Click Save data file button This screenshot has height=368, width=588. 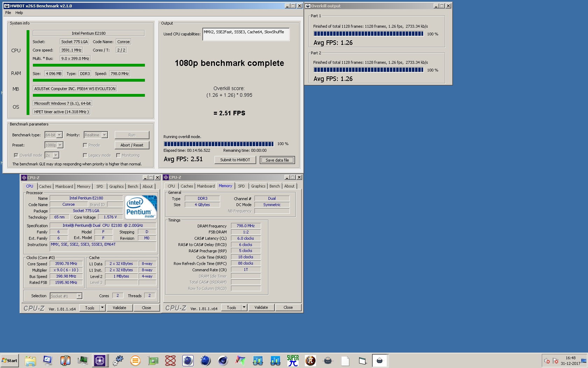click(277, 160)
